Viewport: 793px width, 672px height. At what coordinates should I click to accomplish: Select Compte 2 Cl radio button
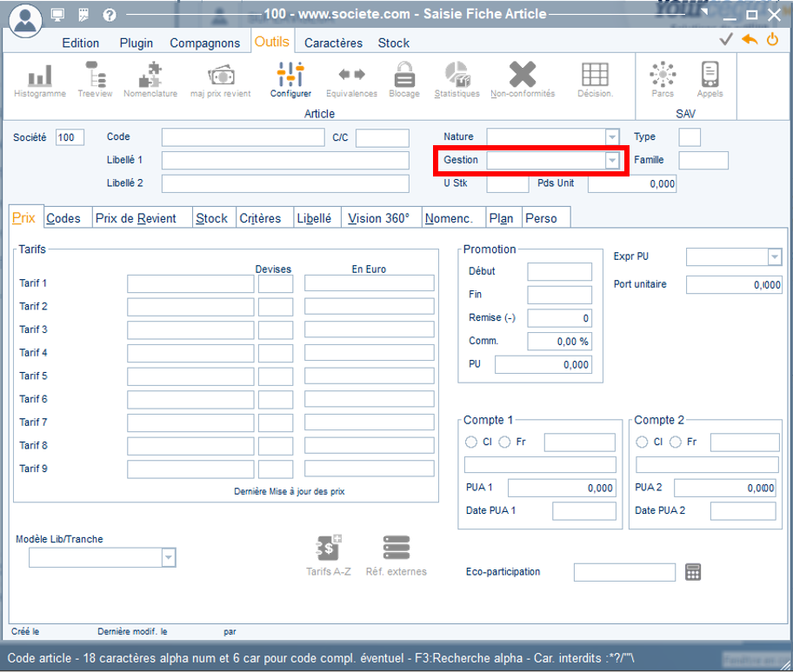pyautogui.click(x=642, y=442)
